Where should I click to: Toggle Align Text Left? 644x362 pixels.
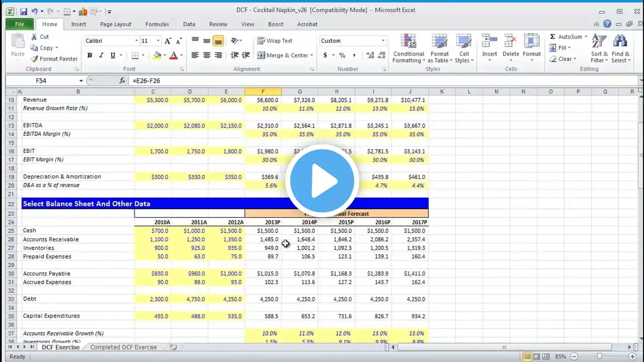pyautogui.click(x=195, y=55)
